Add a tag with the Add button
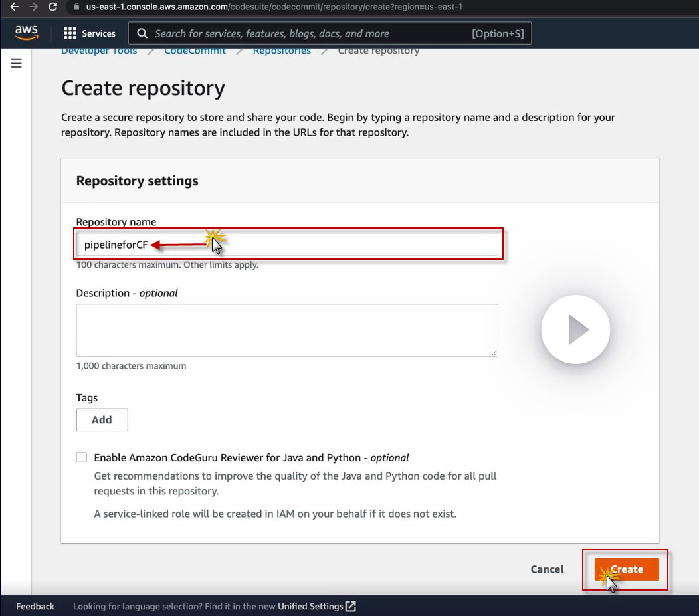This screenshot has height=616, width=699. click(x=102, y=420)
